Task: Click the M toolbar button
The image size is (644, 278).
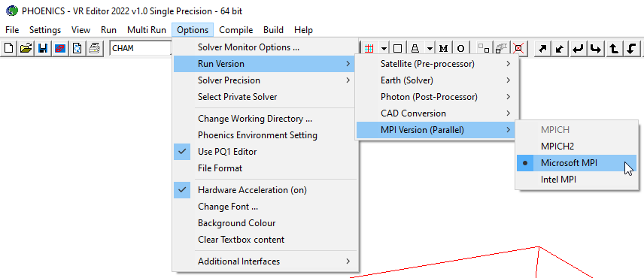Action: coord(443,48)
